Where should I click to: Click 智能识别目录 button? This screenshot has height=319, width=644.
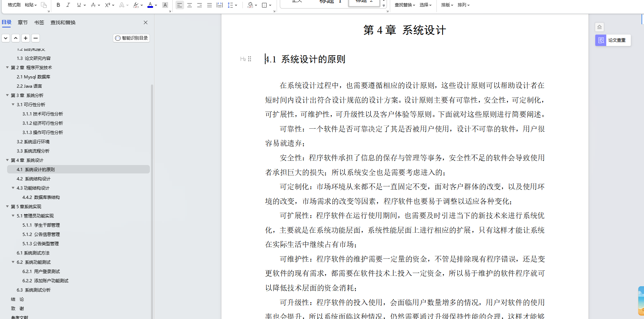(131, 38)
